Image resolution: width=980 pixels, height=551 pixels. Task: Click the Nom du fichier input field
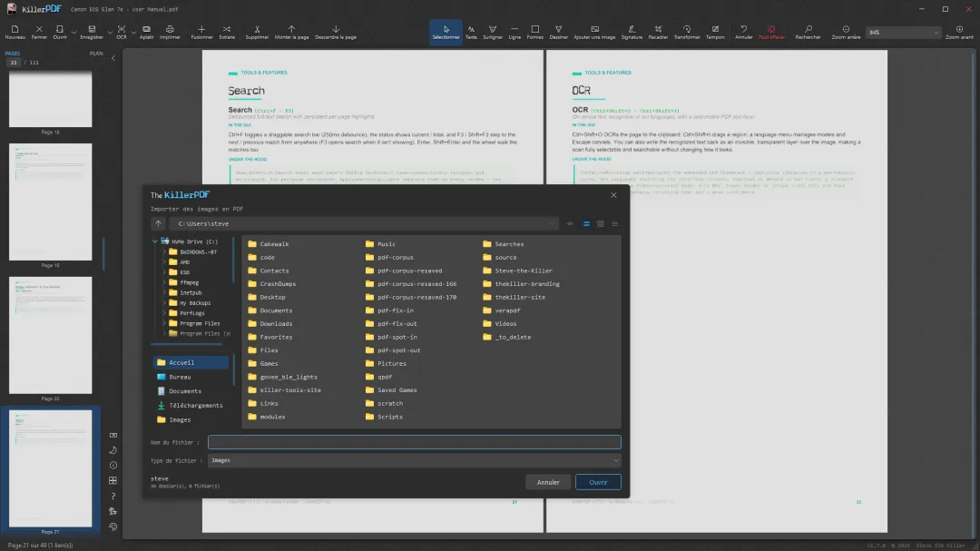(x=415, y=442)
